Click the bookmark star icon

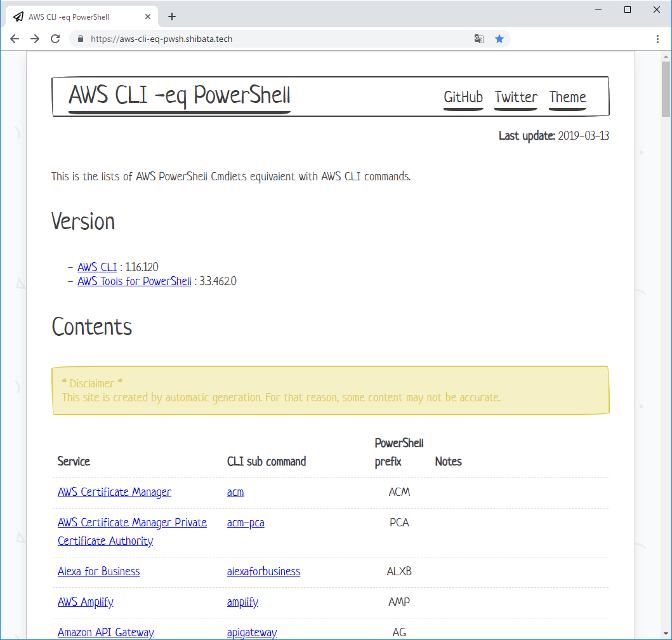pos(500,39)
